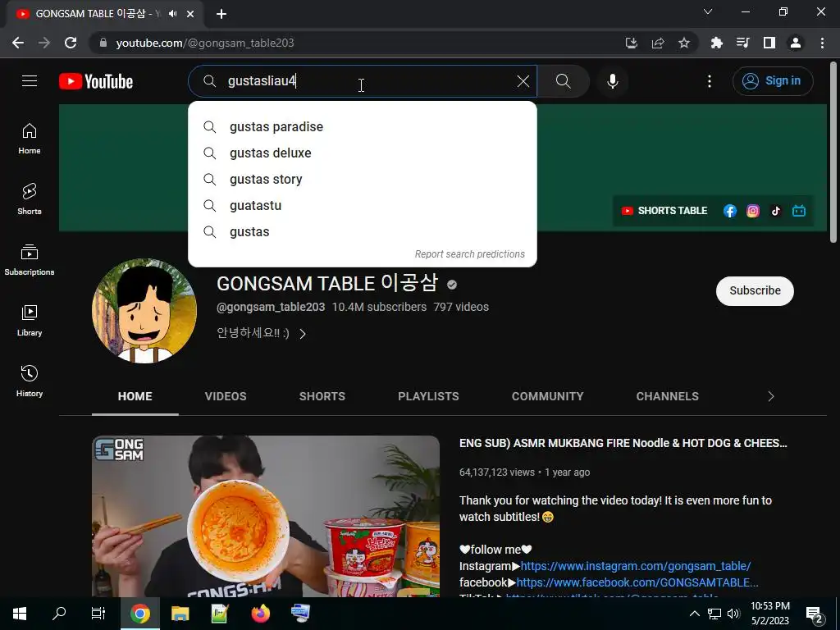Open Chrome profile avatar
This screenshot has height=630, width=840.
click(796, 43)
